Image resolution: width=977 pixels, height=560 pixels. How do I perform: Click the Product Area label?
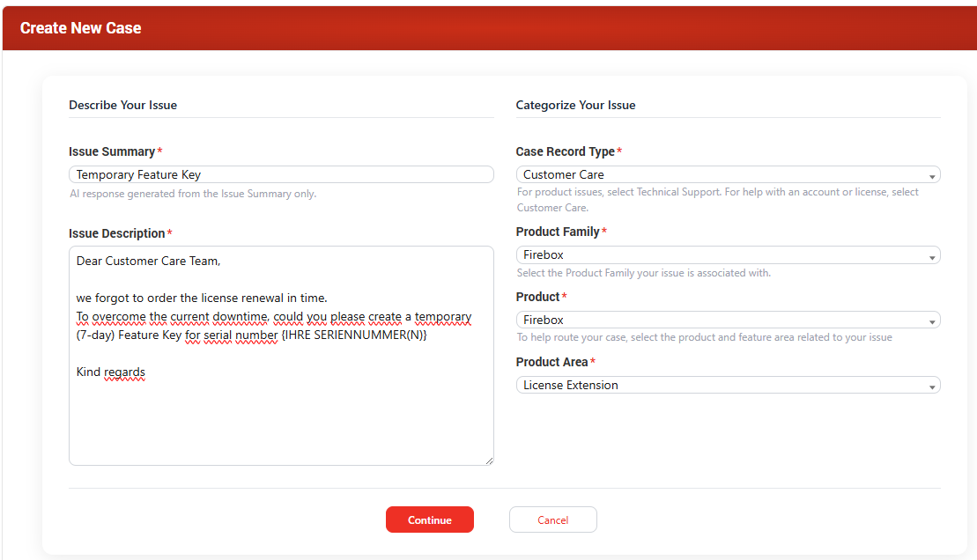click(551, 362)
